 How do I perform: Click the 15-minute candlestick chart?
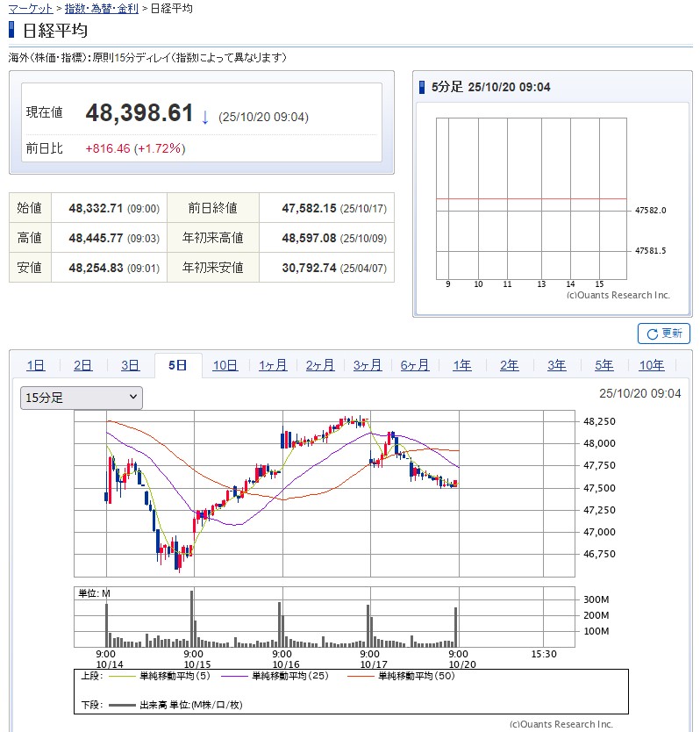click(x=325, y=493)
